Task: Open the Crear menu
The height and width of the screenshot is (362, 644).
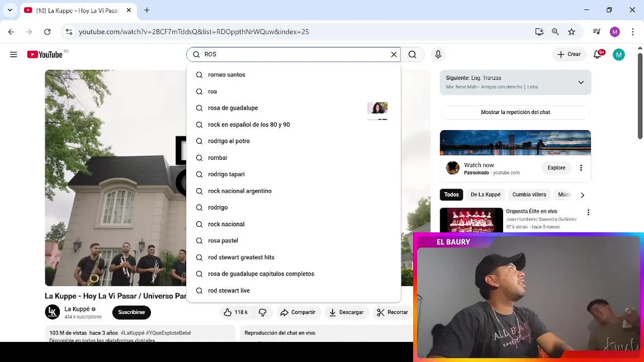Action: point(569,54)
